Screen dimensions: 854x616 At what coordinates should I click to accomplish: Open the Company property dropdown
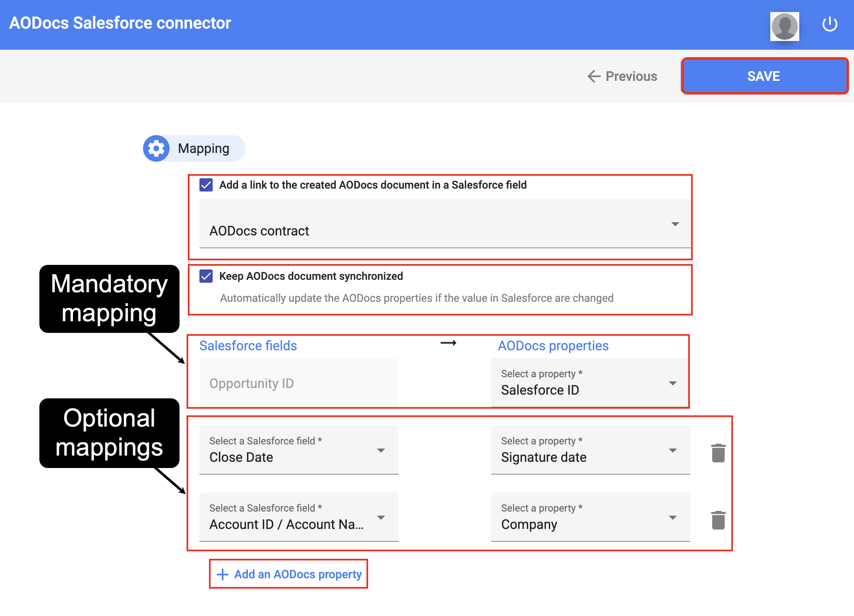(x=591, y=517)
